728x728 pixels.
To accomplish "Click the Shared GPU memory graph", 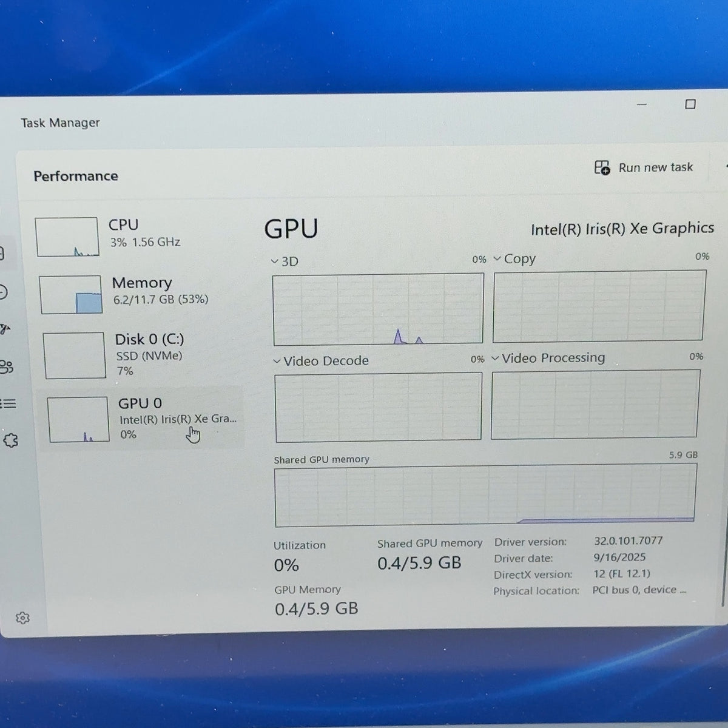I will 486,495.
